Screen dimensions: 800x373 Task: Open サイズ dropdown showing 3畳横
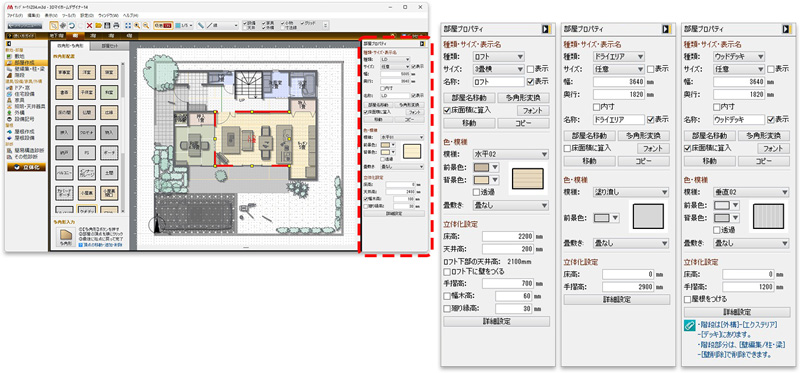coord(498,69)
